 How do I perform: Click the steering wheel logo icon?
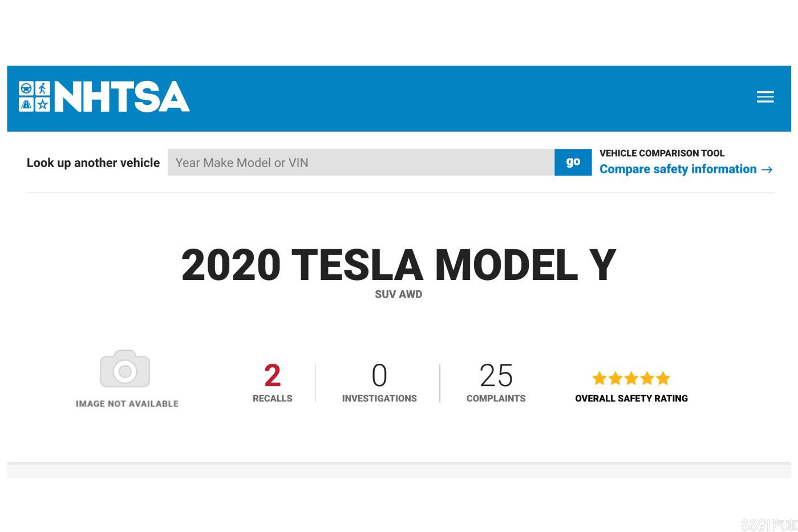tap(26, 88)
